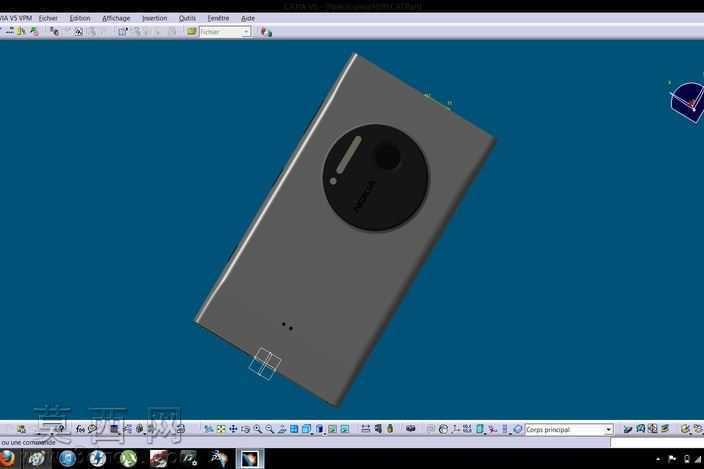
Task: Click the teal Create Datum icon
Action: [480, 430]
